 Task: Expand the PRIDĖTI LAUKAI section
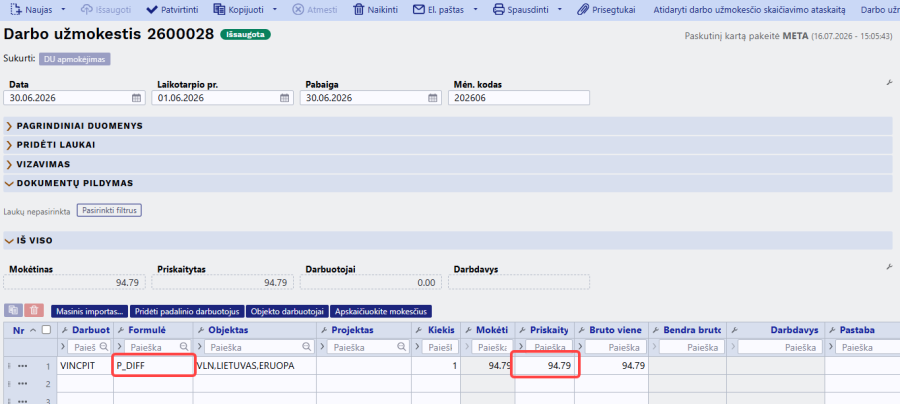[449, 145]
